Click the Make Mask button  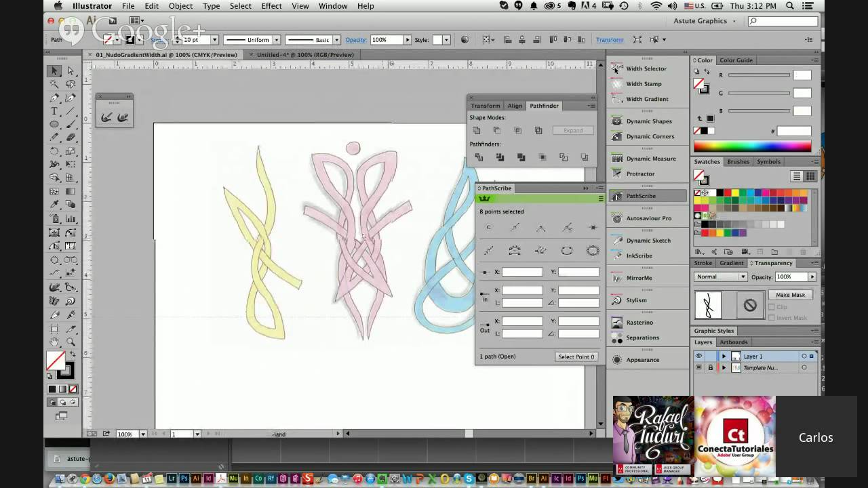(790, 295)
